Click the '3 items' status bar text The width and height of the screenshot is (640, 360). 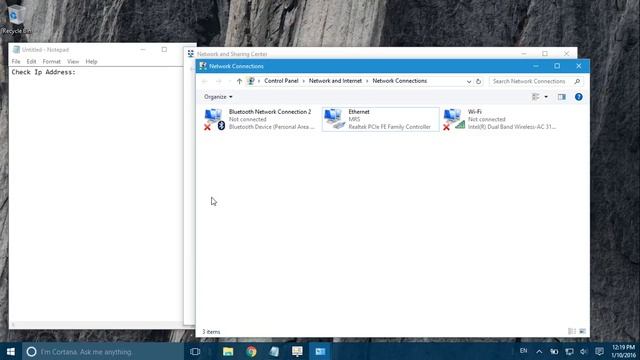coord(211,332)
